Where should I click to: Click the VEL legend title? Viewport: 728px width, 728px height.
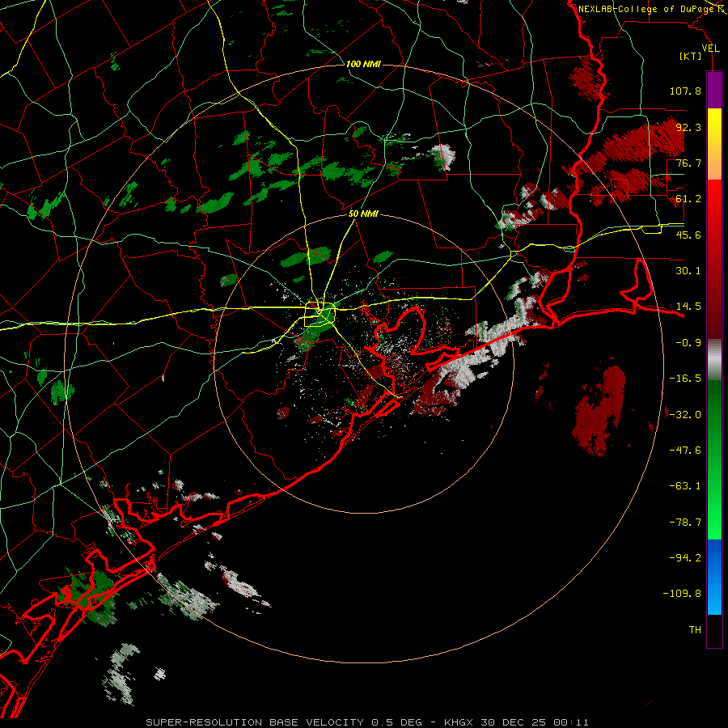710,49
